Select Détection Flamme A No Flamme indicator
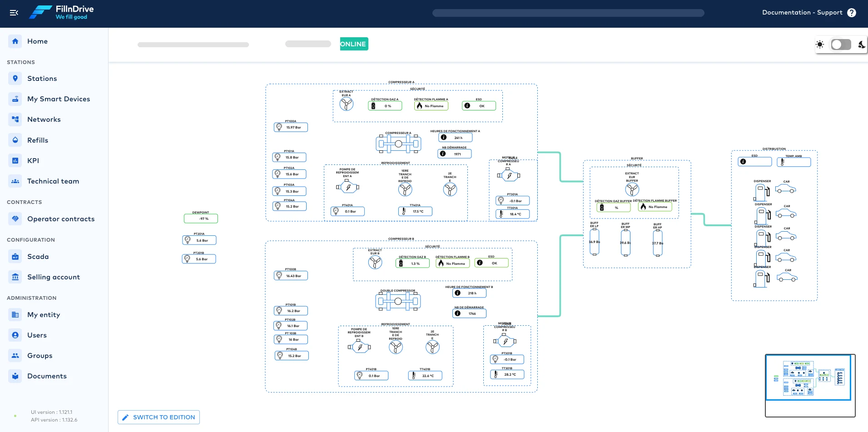868x432 pixels. pos(431,106)
